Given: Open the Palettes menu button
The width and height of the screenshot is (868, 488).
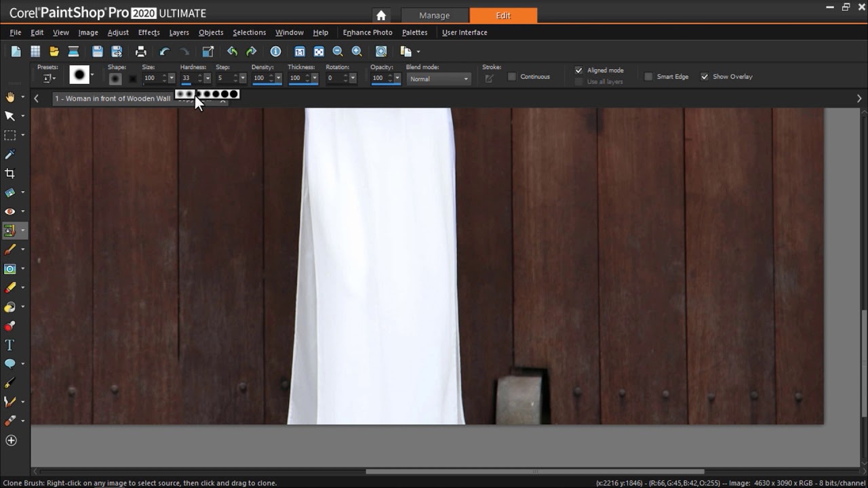Looking at the screenshot, I should click(x=414, y=33).
